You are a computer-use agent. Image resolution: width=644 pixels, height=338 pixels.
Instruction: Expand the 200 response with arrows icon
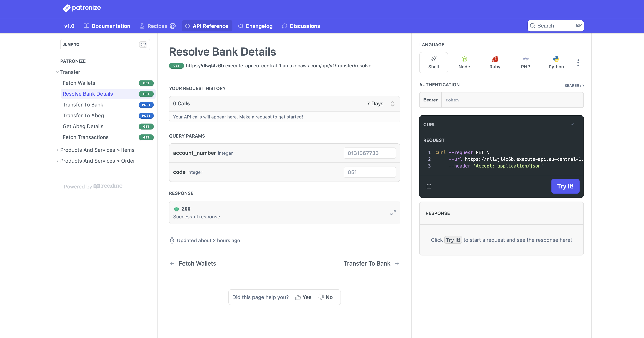[393, 212]
